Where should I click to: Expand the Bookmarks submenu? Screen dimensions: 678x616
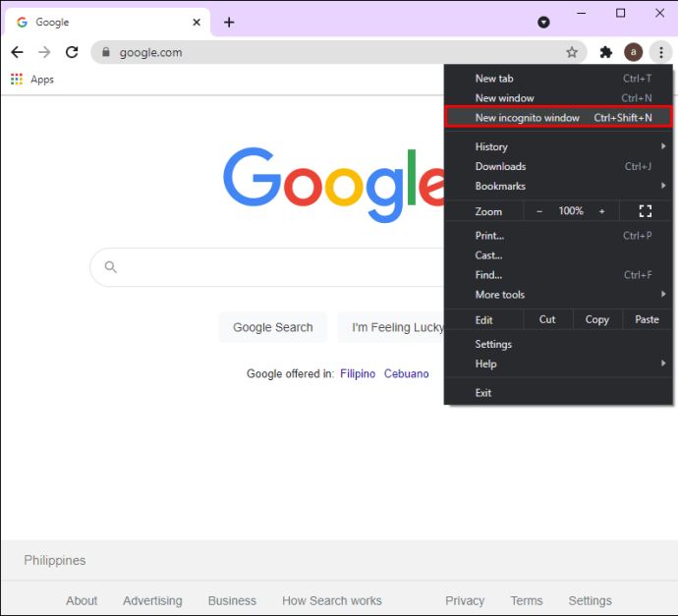pyautogui.click(x=558, y=186)
